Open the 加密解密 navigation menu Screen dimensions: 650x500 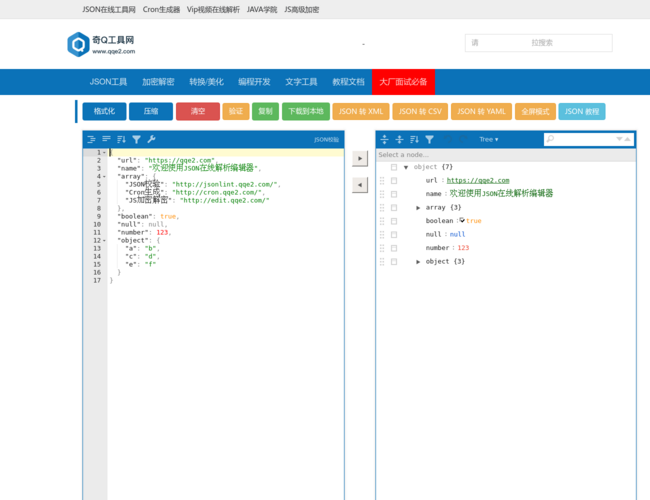coord(158,82)
